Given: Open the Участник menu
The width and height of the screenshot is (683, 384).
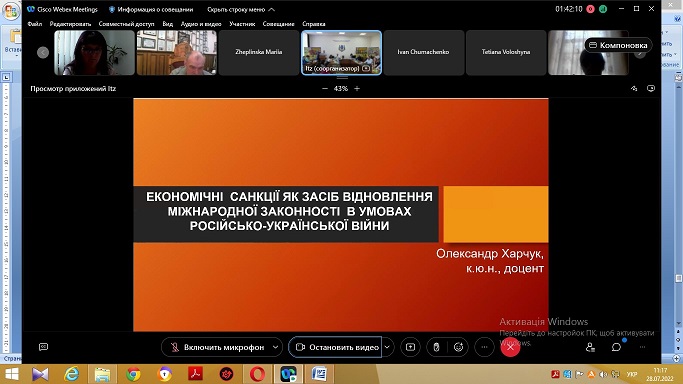Looking at the screenshot, I should (x=242, y=24).
